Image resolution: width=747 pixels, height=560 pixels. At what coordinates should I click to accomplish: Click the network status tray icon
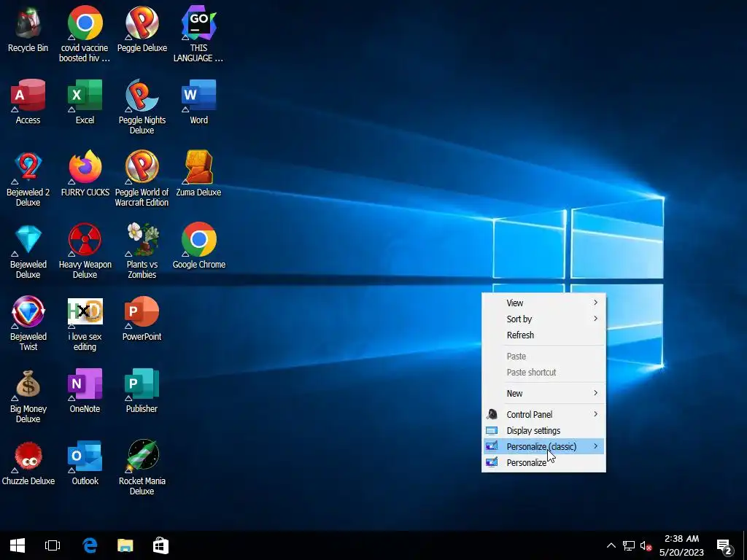click(629, 545)
